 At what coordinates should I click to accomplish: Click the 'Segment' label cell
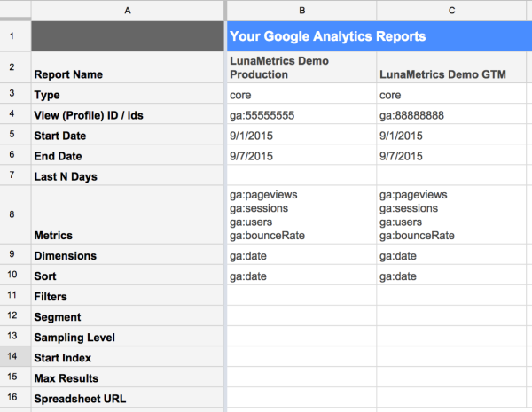tap(127, 315)
